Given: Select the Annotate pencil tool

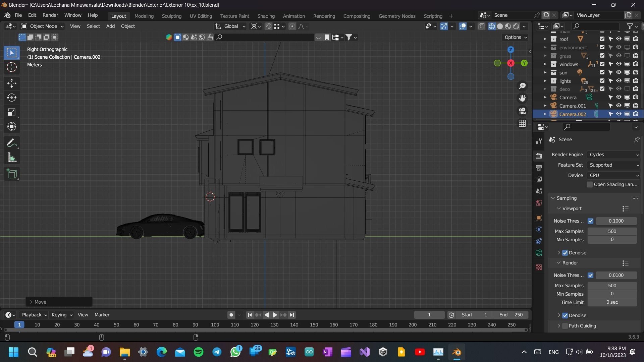Looking at the screenshot, I should pos(12,143).
